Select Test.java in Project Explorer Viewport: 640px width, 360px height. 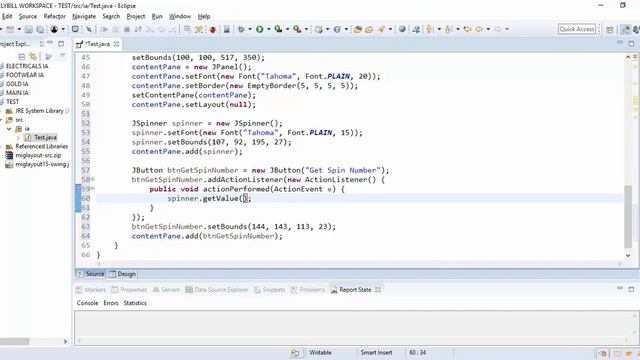[x=41, y=138]
